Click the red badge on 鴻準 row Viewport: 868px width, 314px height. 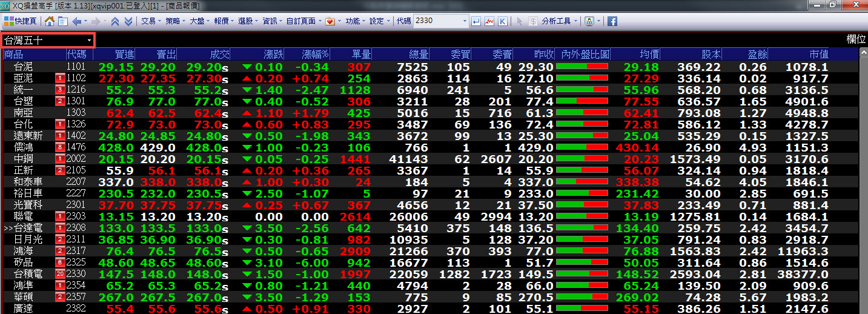pos(60,286)
